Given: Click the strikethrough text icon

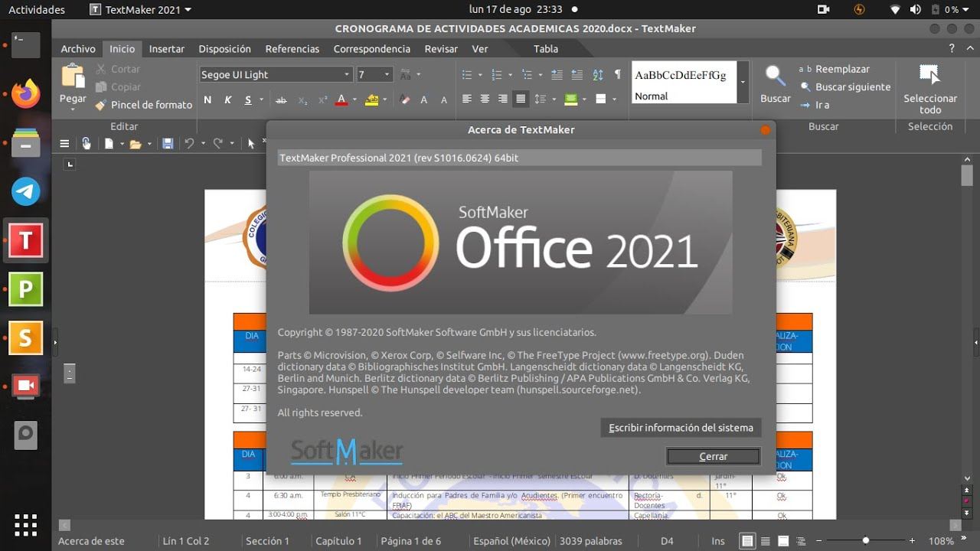Looking at the screenshot, I should (281, 99).
